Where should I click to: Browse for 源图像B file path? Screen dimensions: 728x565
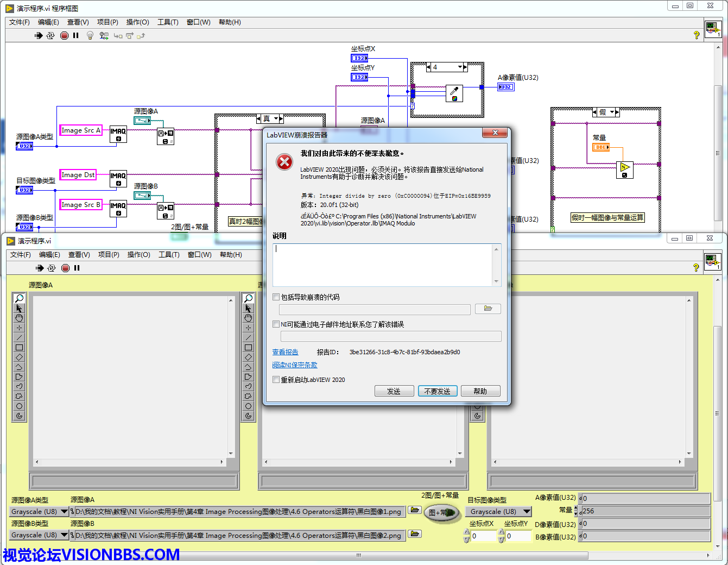click(415, 533)
